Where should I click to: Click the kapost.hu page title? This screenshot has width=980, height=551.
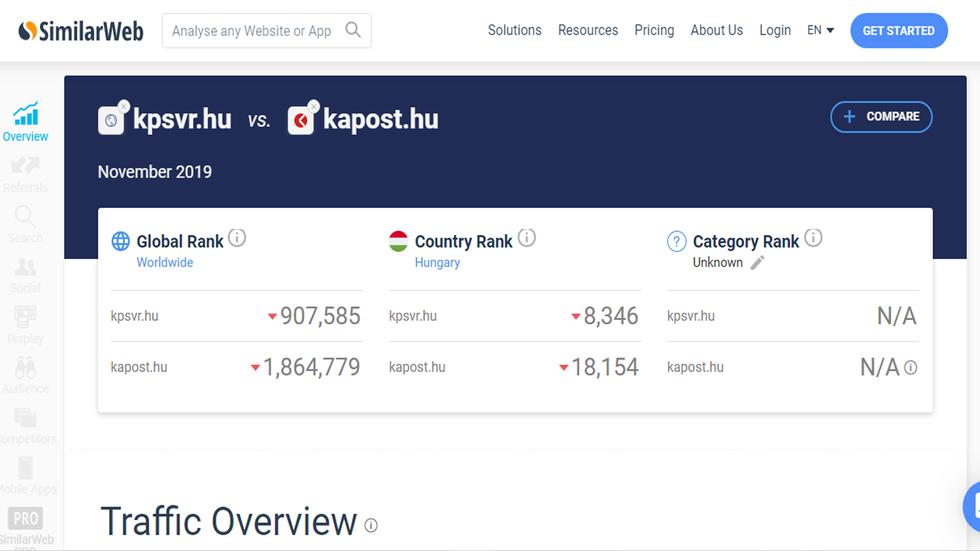(x=381, y=119)
